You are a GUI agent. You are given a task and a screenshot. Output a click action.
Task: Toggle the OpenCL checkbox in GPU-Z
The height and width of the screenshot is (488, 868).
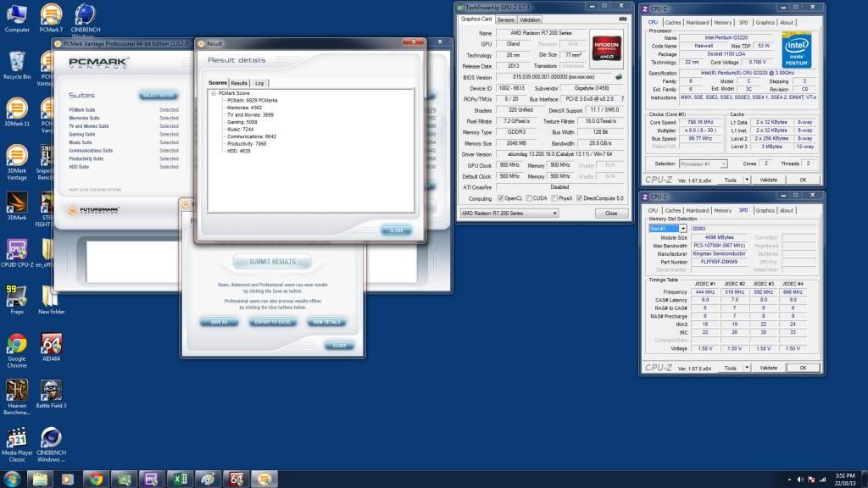coord(500,198)
